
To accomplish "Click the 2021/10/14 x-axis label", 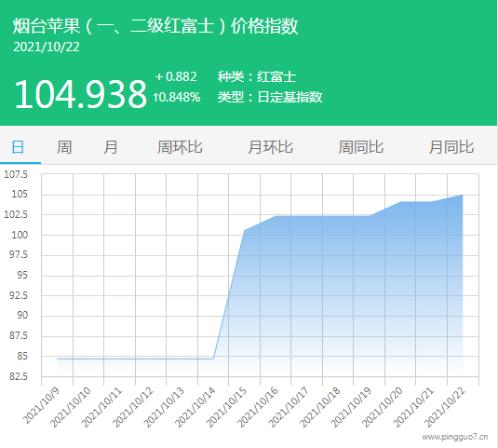I will [x=195, y=408].
